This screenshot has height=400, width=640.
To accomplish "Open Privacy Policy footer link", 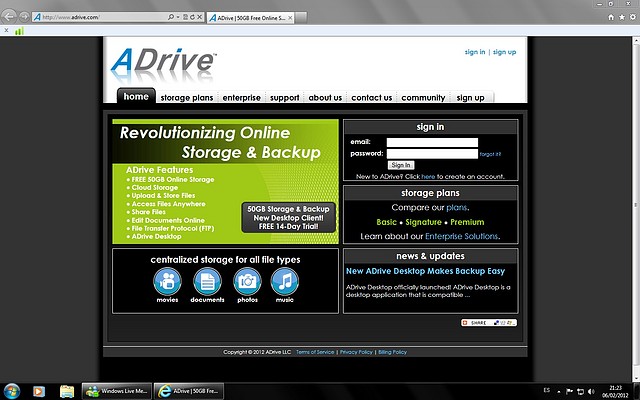I will (x=356, y=352).
